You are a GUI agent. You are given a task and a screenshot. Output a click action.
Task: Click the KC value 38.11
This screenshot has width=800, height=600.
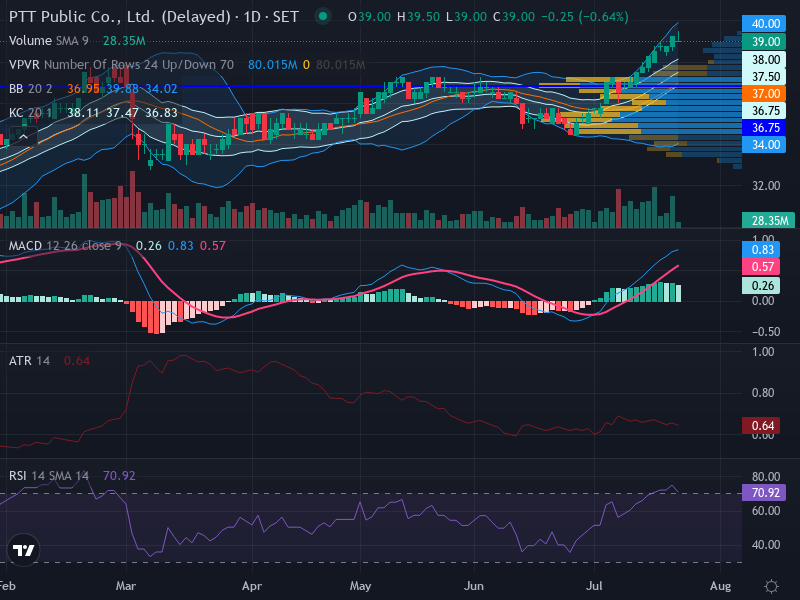[x=83, y=113]
